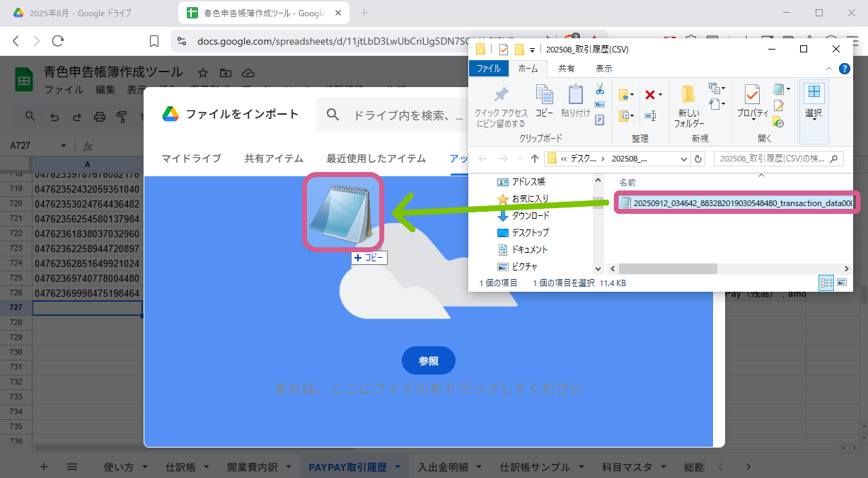Select the Paint format tool in Sheets toolbar
Image resolution: width=868 pixels, height=478 pixels.
(x=122, y=118)
